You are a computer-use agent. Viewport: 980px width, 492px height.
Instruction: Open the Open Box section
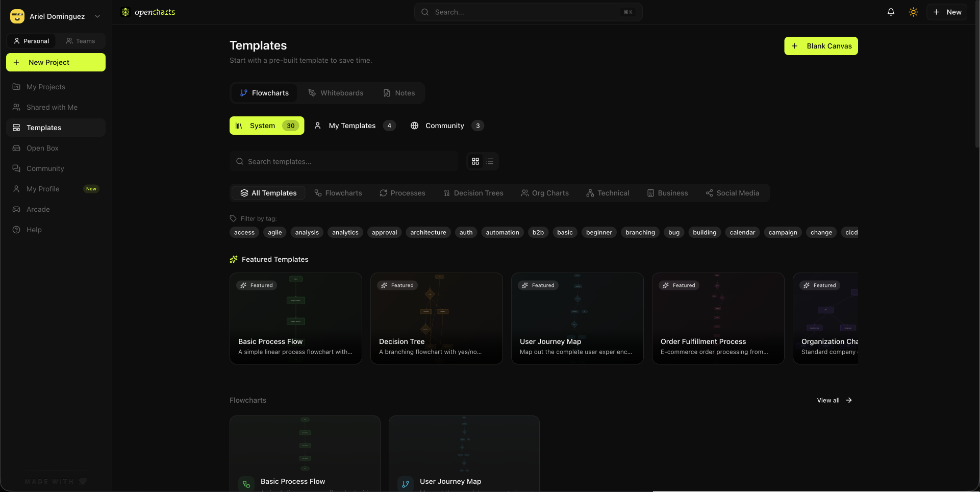pyautogui.click(x=42, y=148)
